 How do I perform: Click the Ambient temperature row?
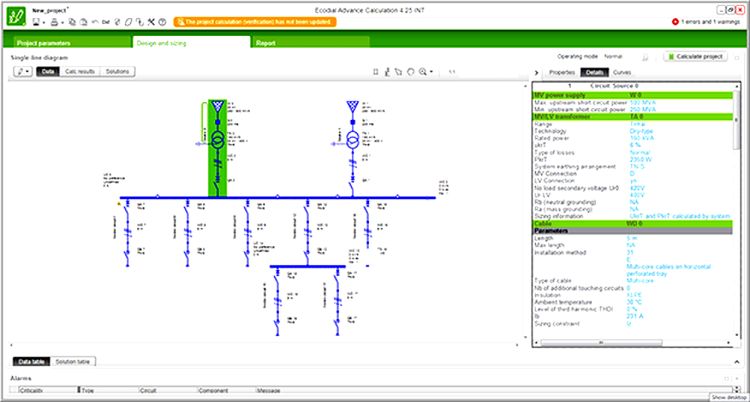point(633,302)
